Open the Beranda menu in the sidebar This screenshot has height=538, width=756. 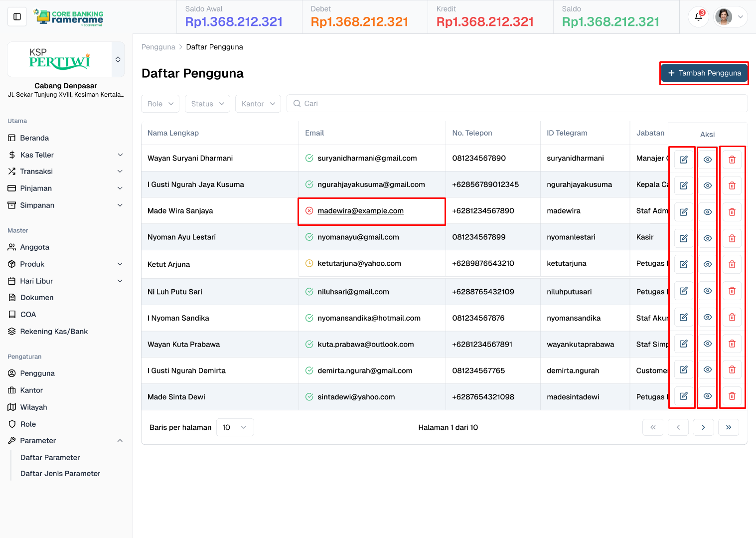(x=34, y=138)
